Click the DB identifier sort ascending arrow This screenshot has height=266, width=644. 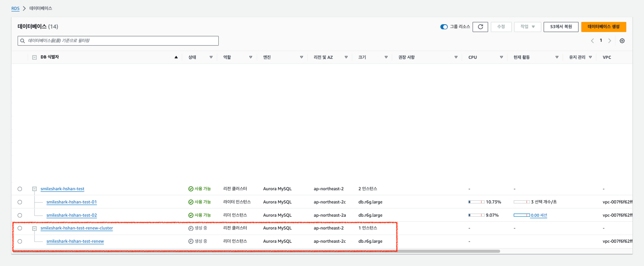pyautogui.click(x=176, y=57)
